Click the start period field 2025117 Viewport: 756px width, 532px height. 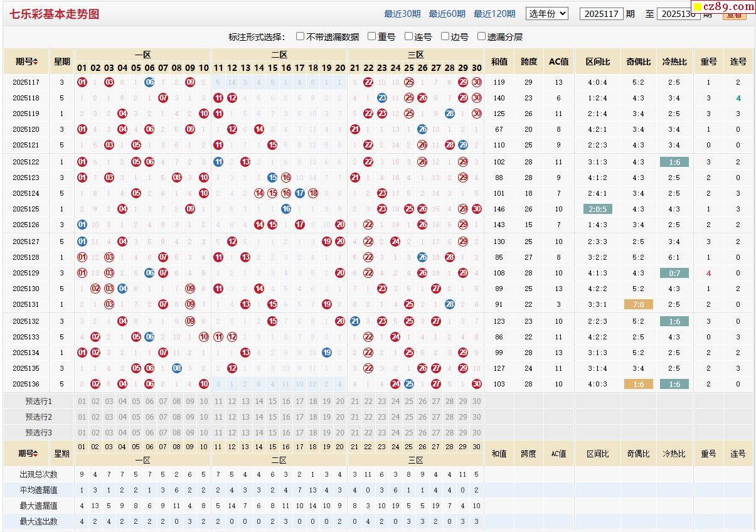coord(601,14)
